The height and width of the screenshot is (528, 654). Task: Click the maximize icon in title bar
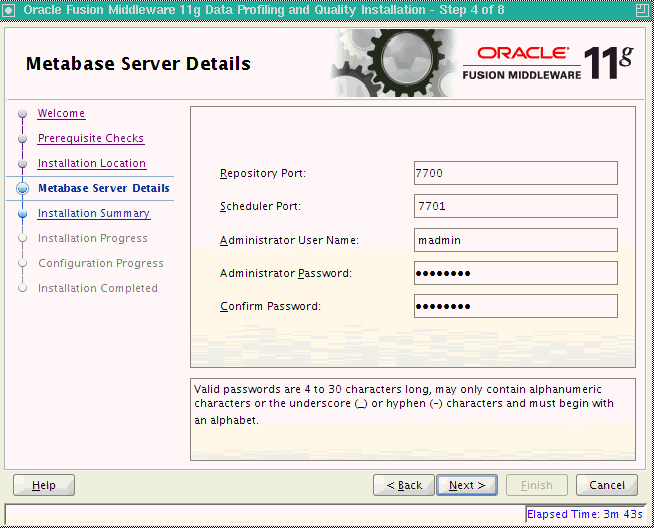[x=643, y=10]
